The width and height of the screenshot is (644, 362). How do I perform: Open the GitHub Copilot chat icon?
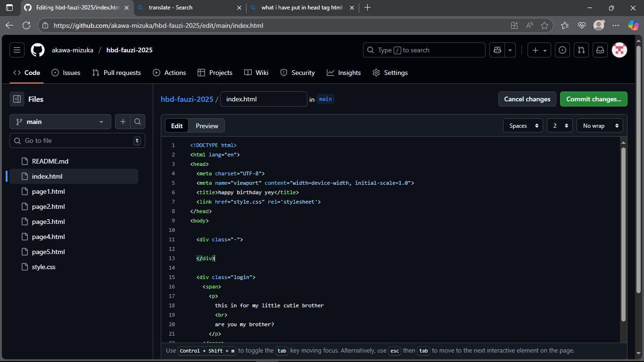[x=497, y=50]
